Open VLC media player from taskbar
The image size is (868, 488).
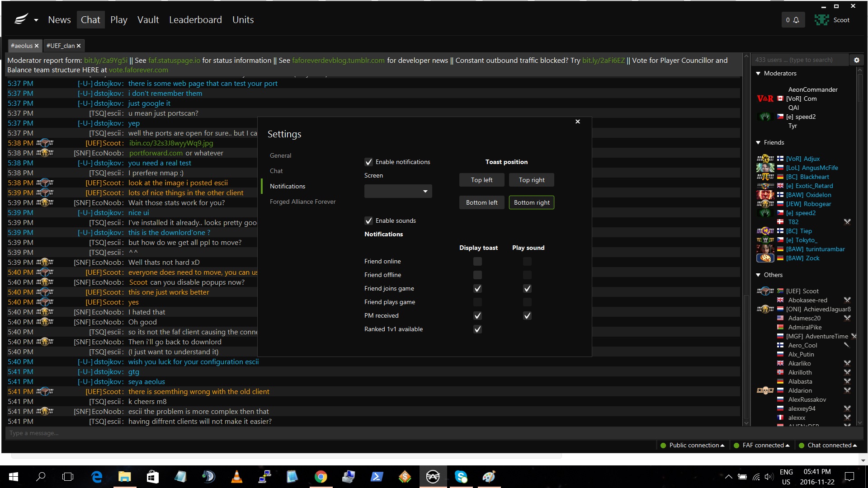tap(236, 477)
